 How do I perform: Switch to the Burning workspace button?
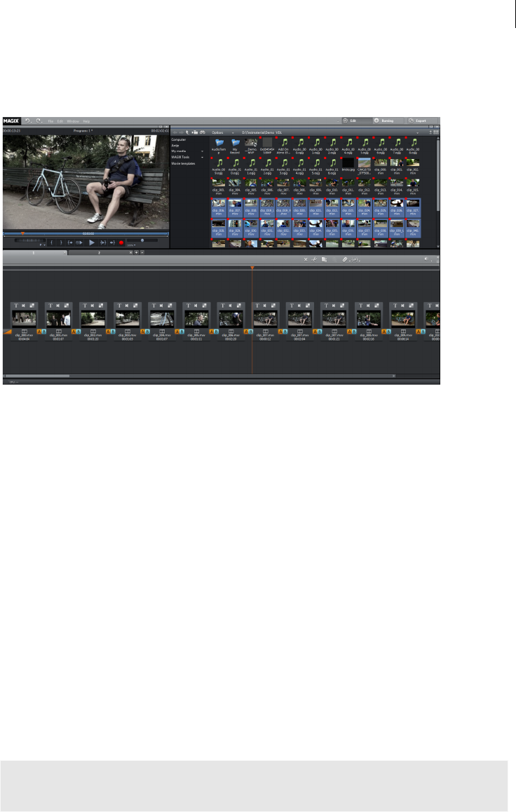(x=388, y=121)
